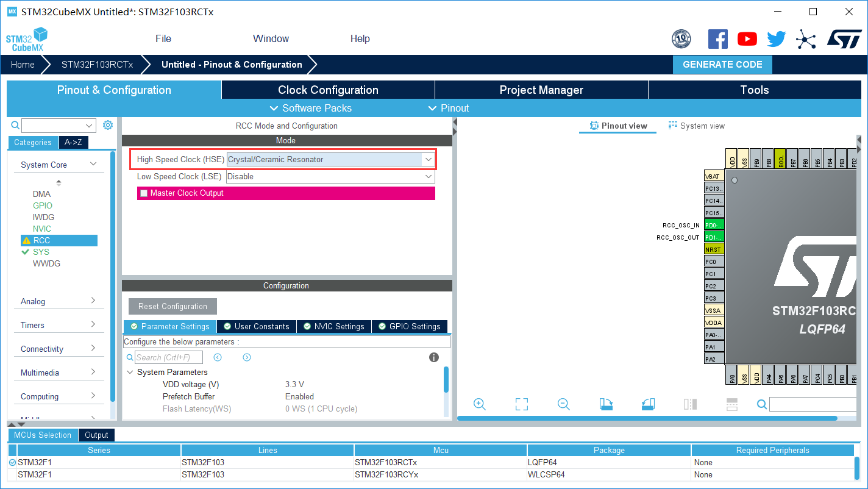The width and height of the screenshot is (868, 489).
Task: Open the File menu
Action: coord(163,38)
